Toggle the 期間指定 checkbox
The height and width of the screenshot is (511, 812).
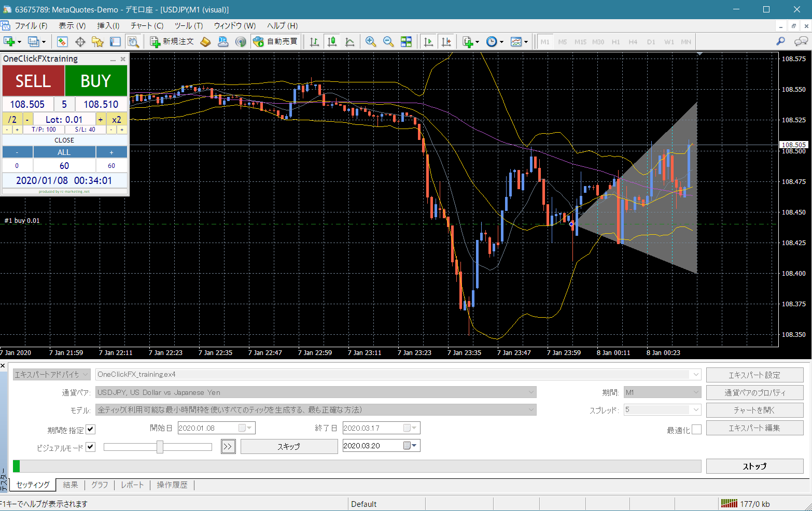(91, 429)
